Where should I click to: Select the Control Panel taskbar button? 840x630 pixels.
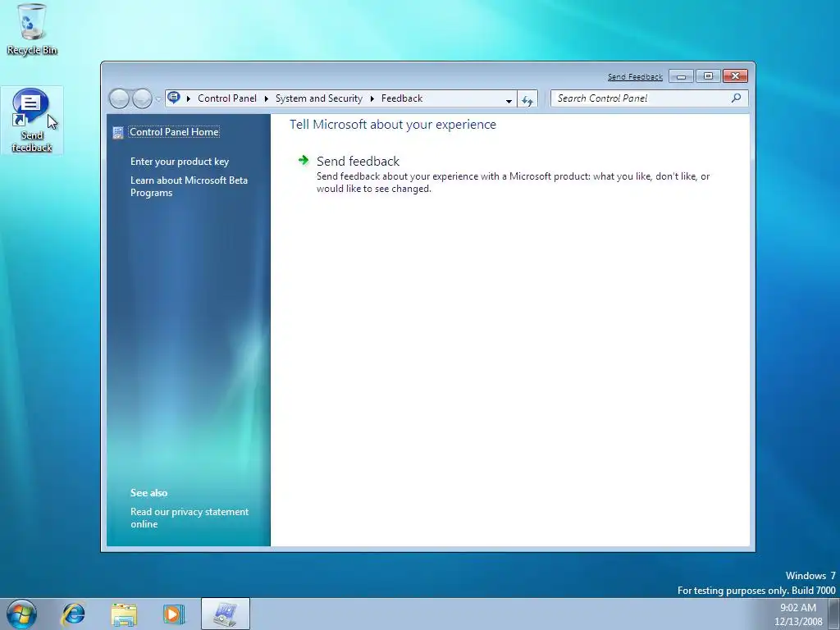pos(226,614)
